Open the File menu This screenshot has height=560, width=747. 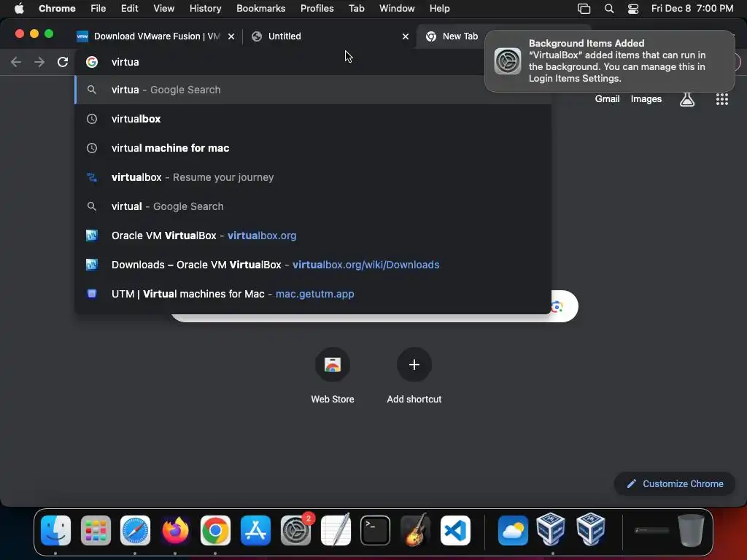pos(98,9)
